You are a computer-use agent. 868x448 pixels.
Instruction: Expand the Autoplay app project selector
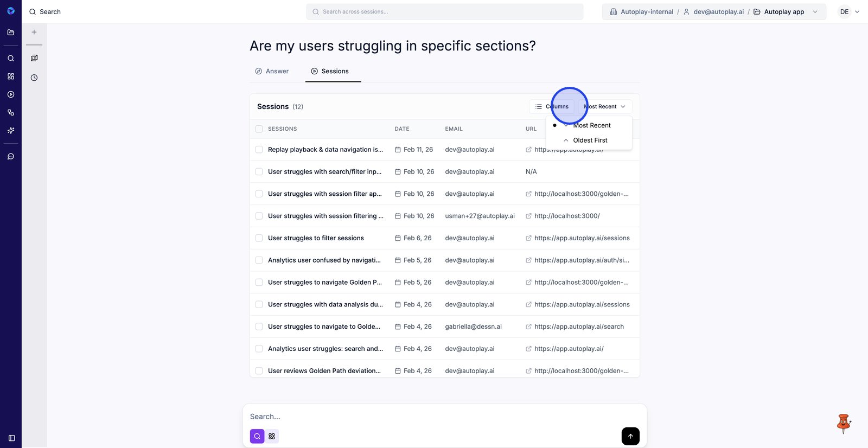[x=785, y=12]
